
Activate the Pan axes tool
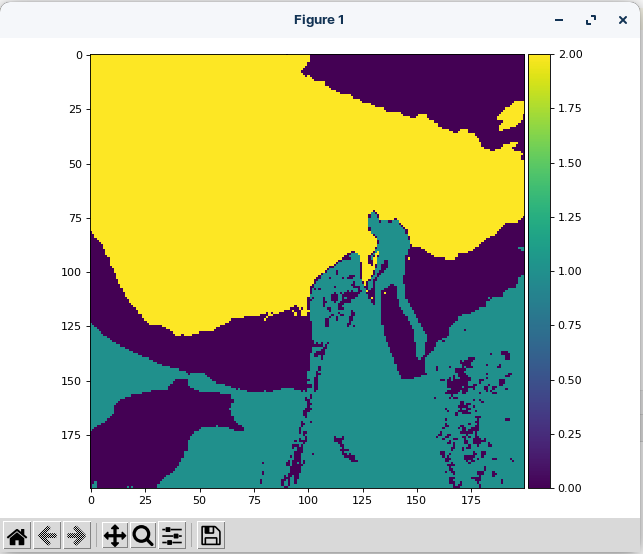pos(115,536)
